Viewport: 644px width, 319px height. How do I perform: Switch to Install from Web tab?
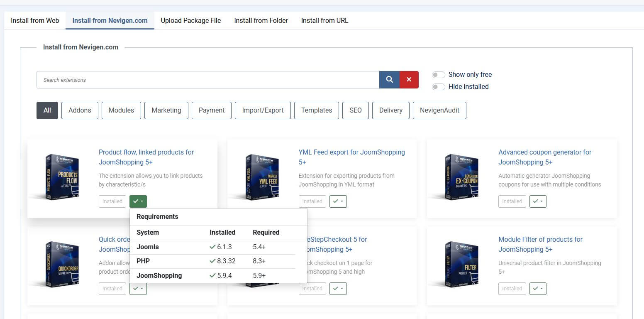tap(35, 20)
